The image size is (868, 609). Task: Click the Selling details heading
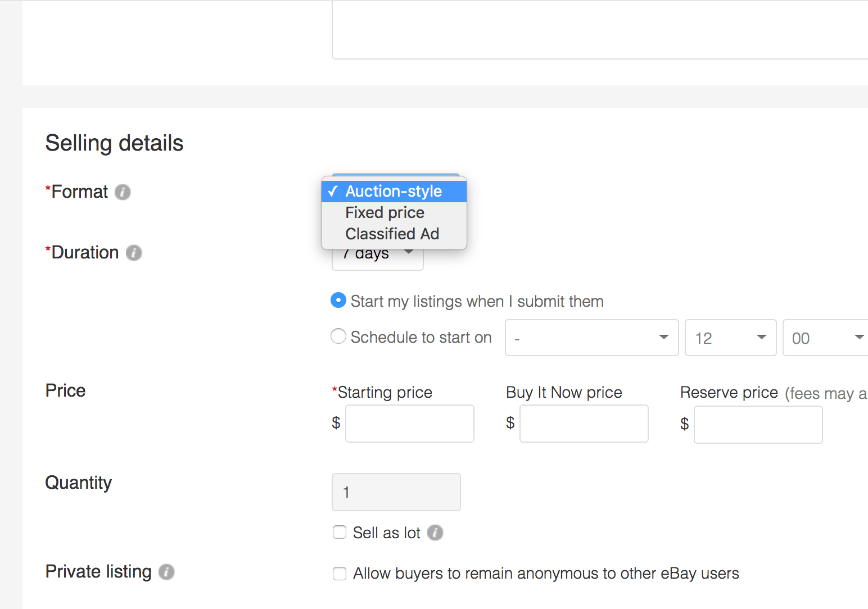point(114,143)
